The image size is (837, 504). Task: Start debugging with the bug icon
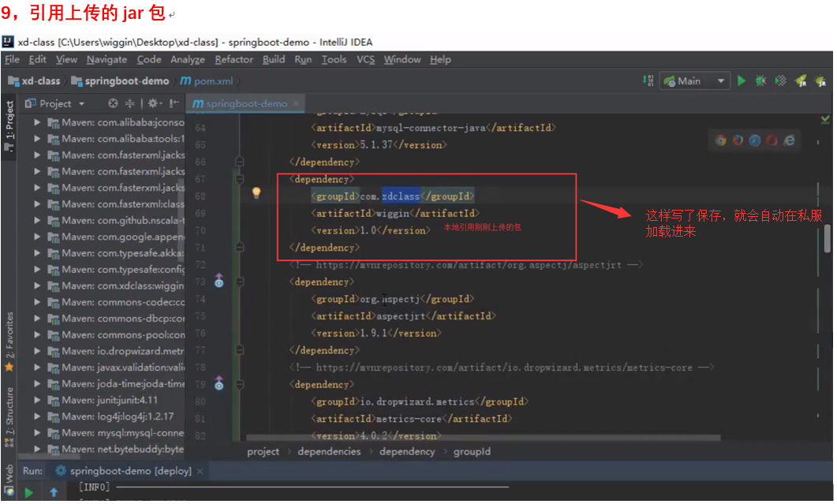point(760,80)
